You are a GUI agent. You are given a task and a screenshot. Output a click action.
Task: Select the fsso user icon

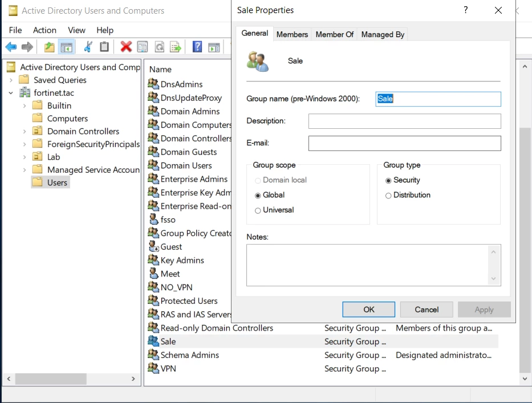point(154,219)
